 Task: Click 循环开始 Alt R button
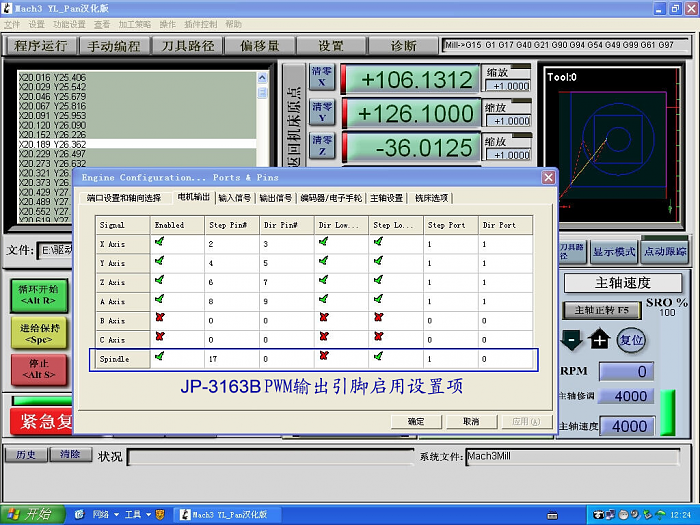coord(39,296)
